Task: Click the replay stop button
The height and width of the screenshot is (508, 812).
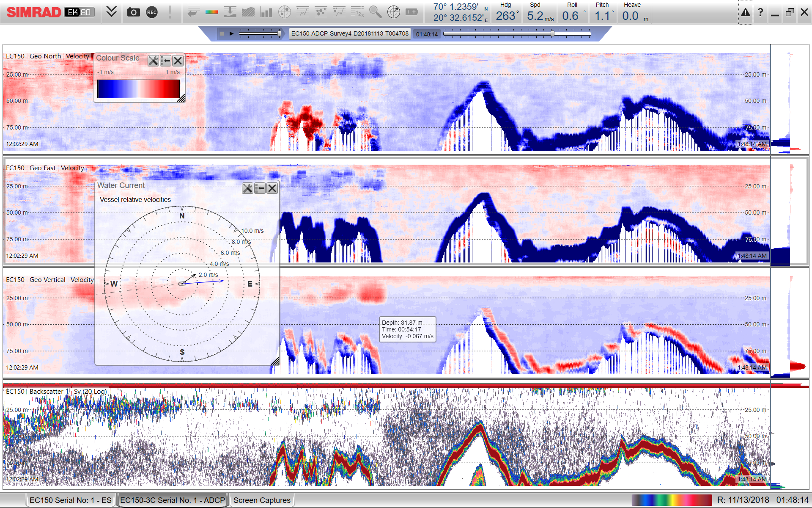Action: click(221, 33)
